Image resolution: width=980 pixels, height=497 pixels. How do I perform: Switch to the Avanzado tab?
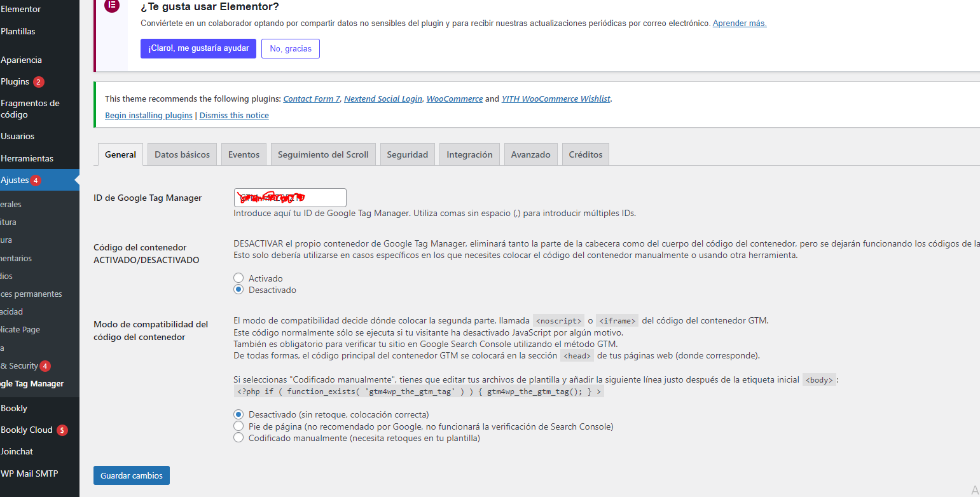[531, 154]
